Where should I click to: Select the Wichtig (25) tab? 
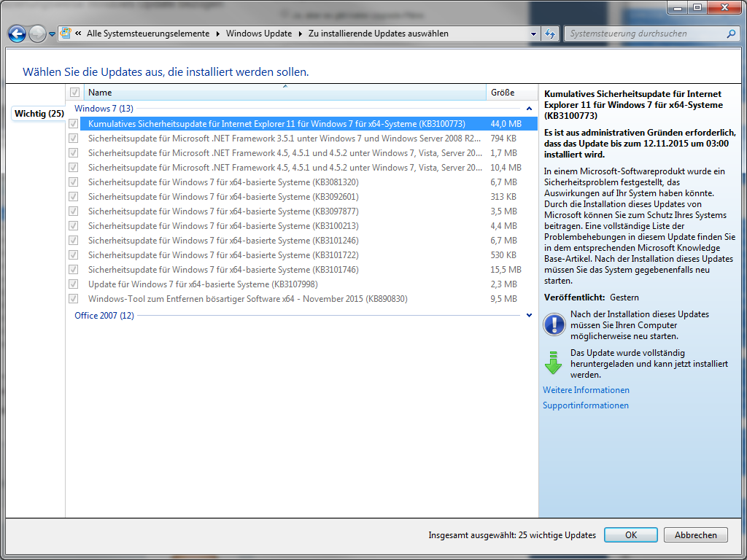(x=39, y=114)
